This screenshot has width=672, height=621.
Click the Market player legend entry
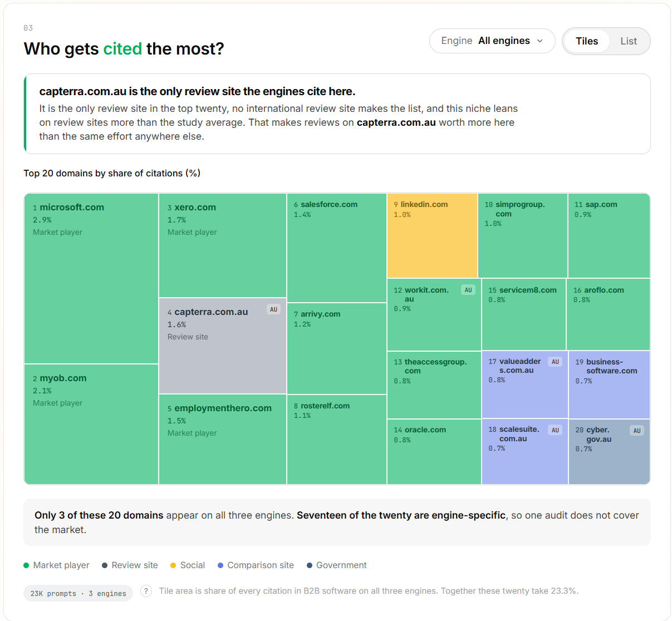[56, 565]
